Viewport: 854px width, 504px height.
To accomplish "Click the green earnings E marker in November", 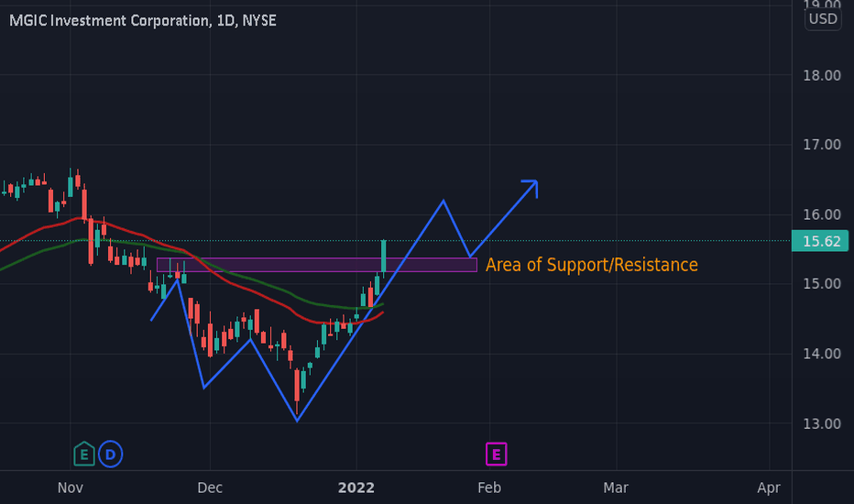I will point(84,454).
